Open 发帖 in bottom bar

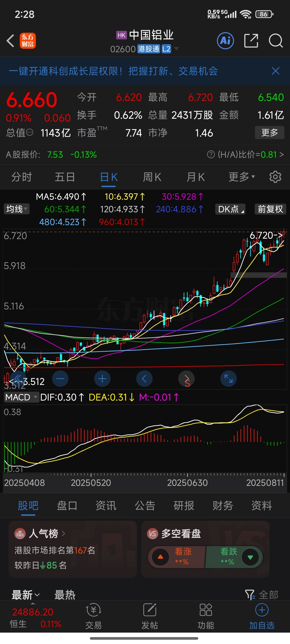(x=150, y=616)
